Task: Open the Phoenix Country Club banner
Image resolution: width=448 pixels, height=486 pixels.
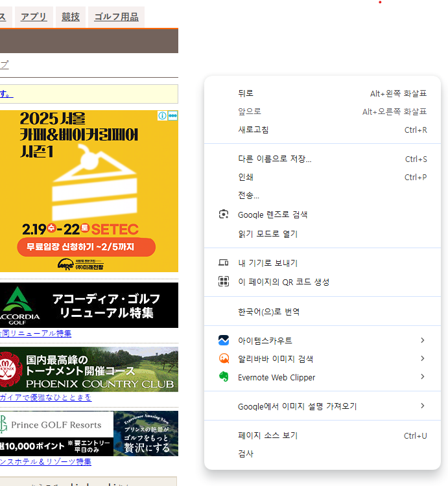Action: tap(89, 369)
